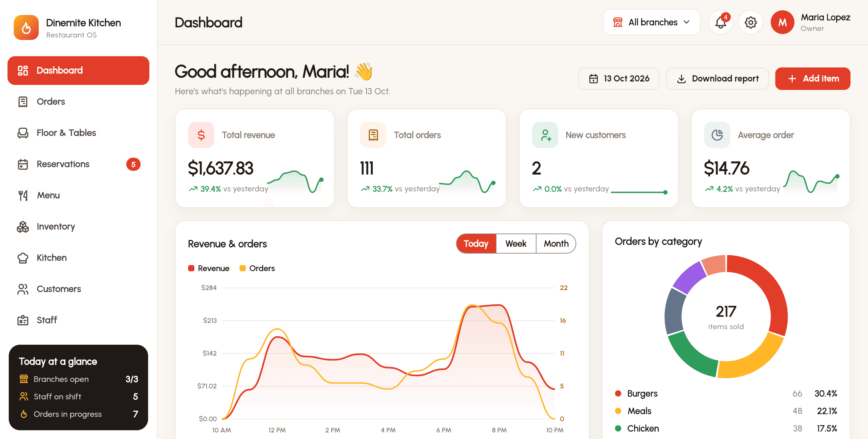Open the 13 Oct 2026 date picker

[x=618, y=79]
